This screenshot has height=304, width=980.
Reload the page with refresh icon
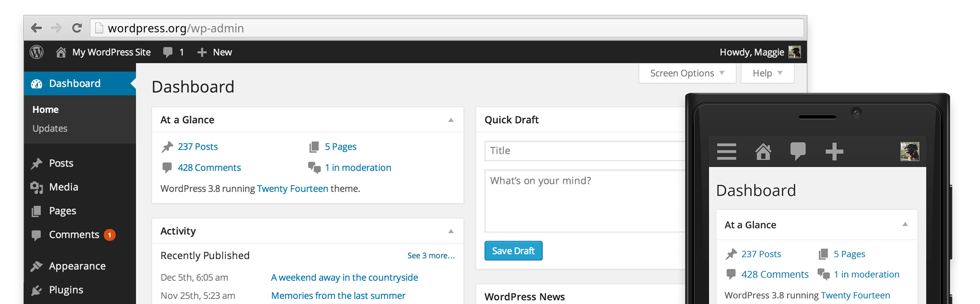(77, 28)
